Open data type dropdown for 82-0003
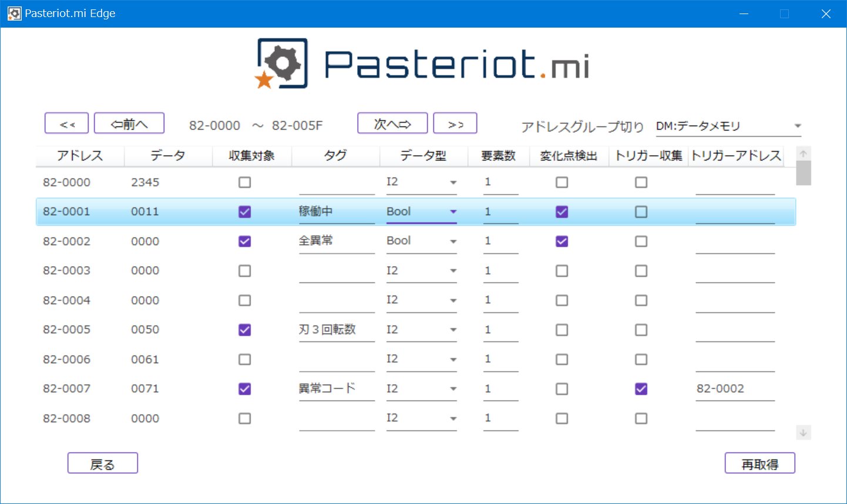Viewport: 847px width, 504px height. pos(422,271)
